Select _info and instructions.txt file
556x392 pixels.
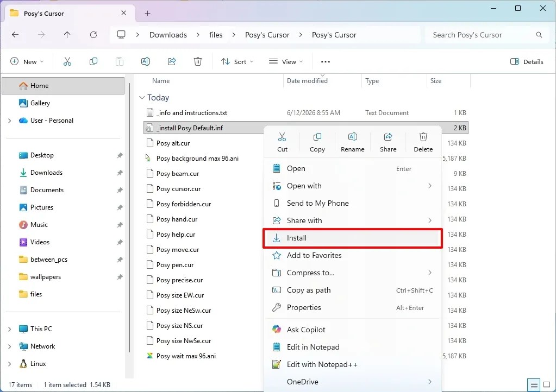pyautogui.click(x=191, y=112)
